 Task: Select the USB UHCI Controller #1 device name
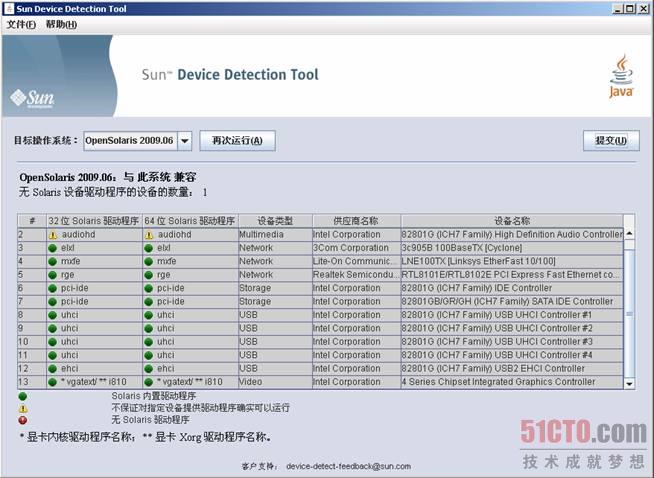click(512, 314)
